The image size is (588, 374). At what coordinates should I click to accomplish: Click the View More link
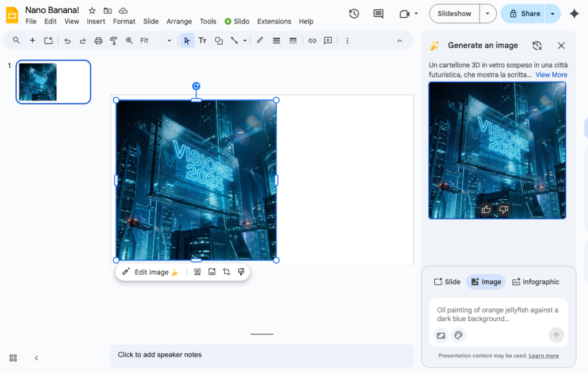(x=551, y=75)
